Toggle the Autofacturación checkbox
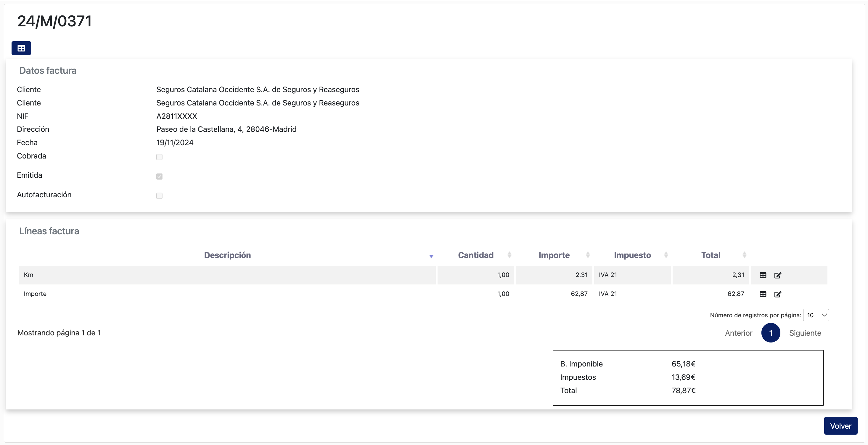The width and height of the screenshot is (868, 445). (159, 196)
